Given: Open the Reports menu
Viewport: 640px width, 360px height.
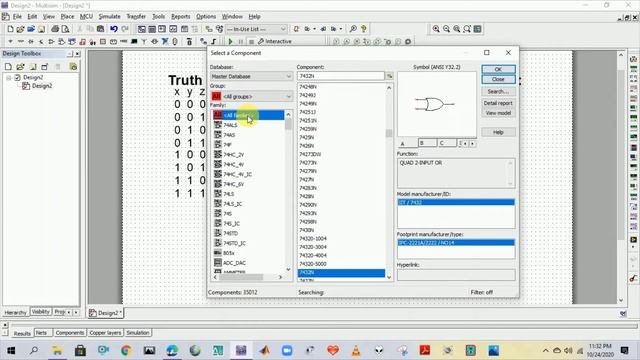Looking at the screenshot, I should (x=180, y=17).
